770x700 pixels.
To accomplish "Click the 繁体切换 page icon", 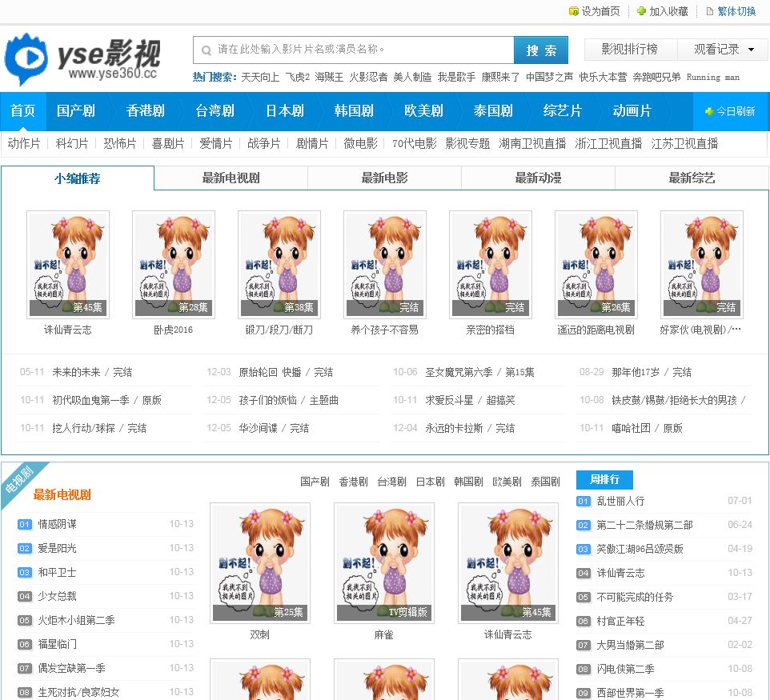I will (x=710, y=11).
